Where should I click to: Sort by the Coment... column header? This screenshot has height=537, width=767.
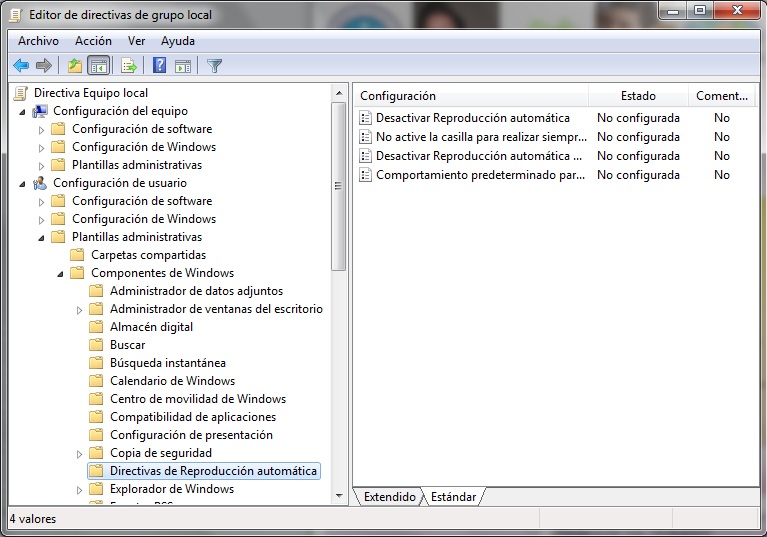tap(722, 96)
